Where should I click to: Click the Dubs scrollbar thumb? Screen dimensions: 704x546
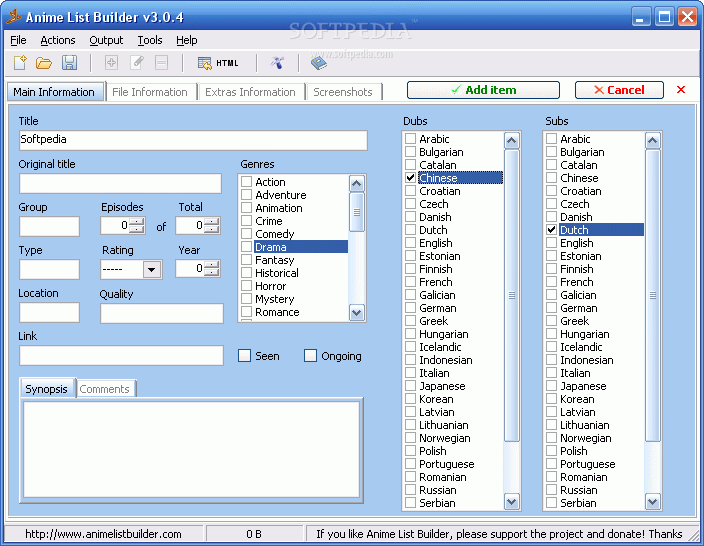tap(511, 295)
